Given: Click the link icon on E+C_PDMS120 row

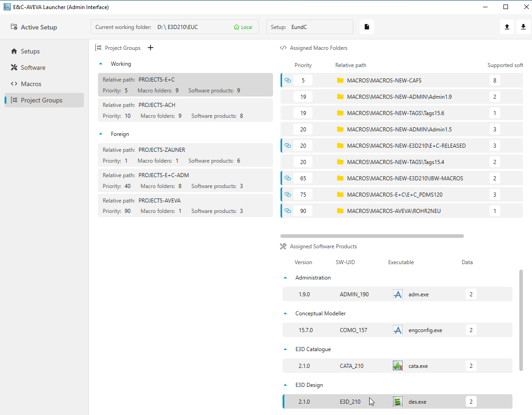Looking at the screenshot, I should click(288, 194).
